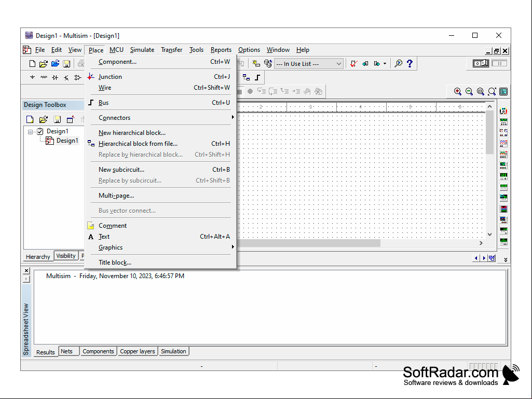
Task: Collapse the Design1 tree node
Action: (x=30, y=132)
